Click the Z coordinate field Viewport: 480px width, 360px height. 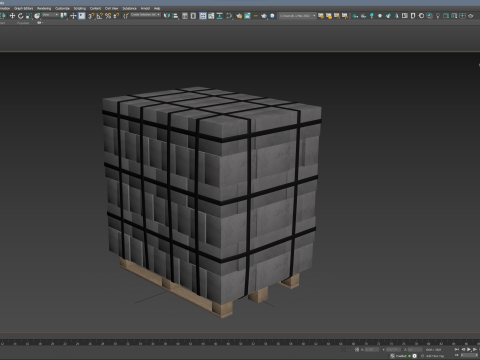click(415, 350)
